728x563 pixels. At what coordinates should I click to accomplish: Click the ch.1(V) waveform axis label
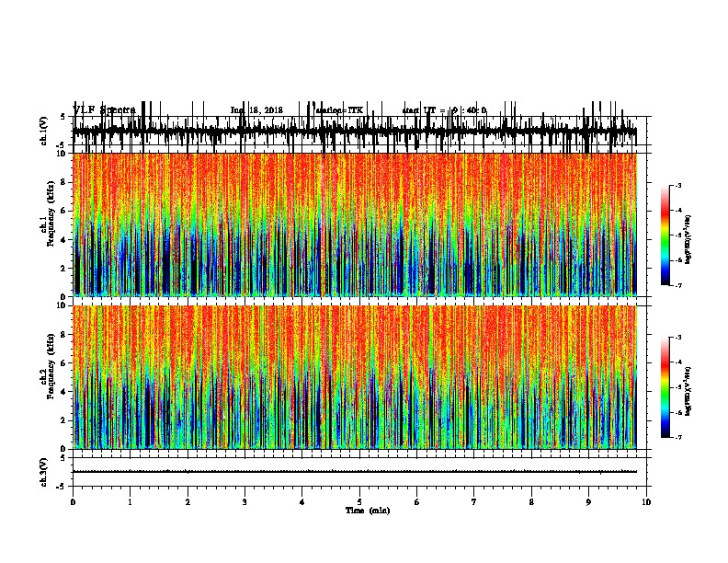click(44, 131)
